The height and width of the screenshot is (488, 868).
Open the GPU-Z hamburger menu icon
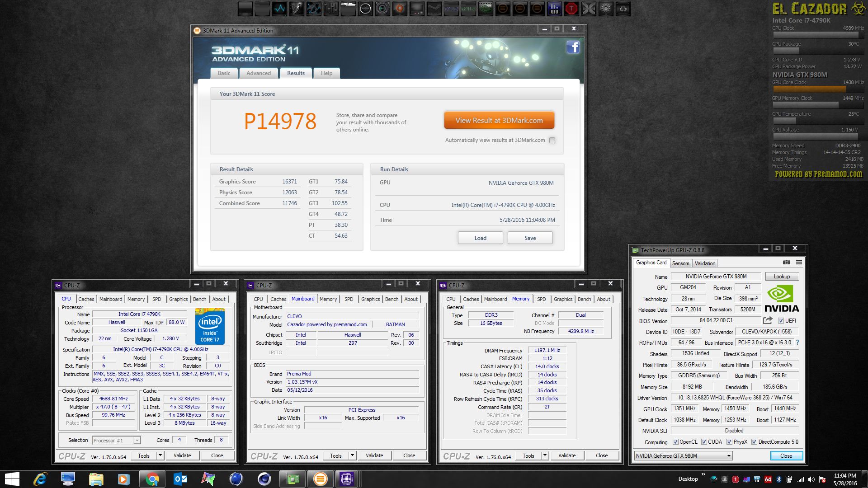point(799,263)
